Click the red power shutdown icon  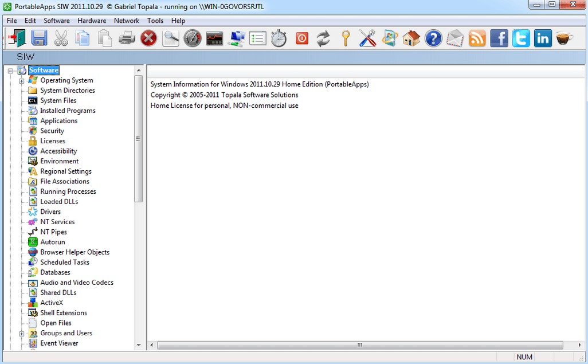click(x=302, y=38)
